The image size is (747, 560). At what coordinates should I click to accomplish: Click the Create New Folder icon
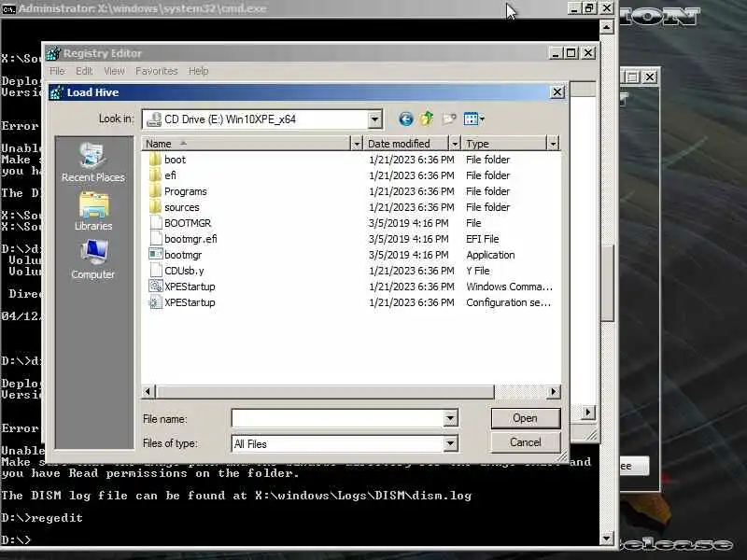[449, 119]
